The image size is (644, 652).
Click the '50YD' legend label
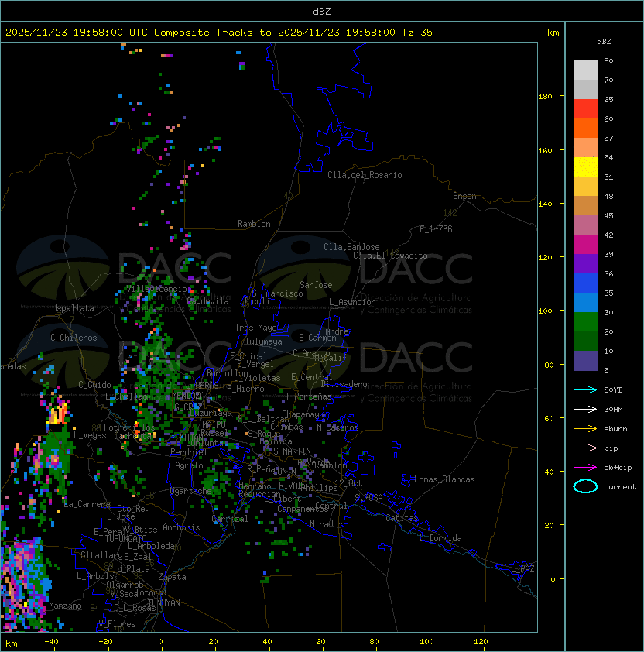(x=613, y=389)
